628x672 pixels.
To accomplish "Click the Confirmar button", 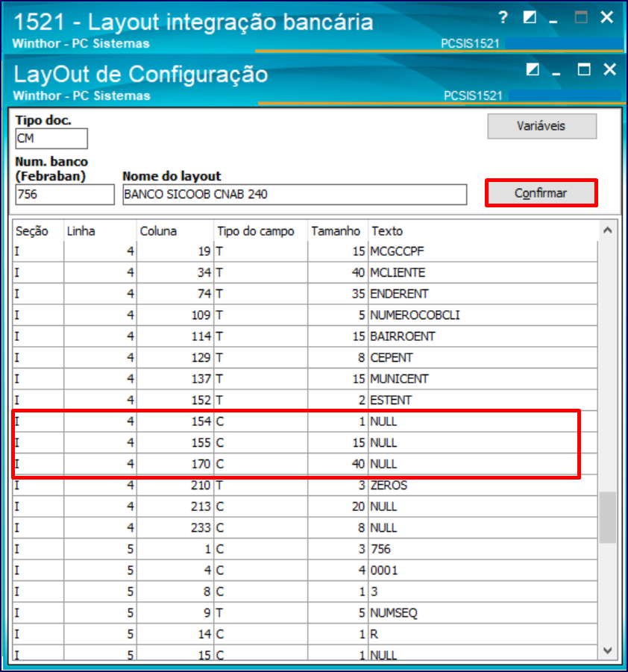I will 541,193.
